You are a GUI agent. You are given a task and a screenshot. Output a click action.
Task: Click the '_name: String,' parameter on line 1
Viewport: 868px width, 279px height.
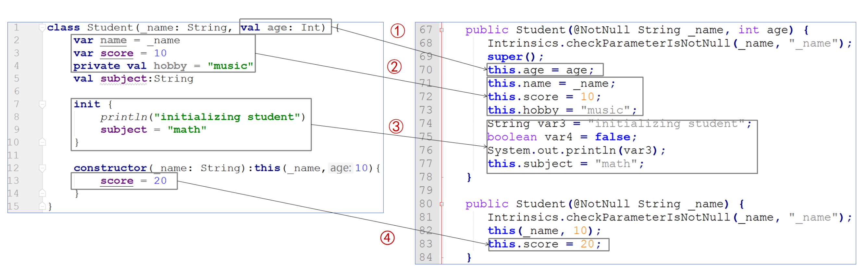186,27
